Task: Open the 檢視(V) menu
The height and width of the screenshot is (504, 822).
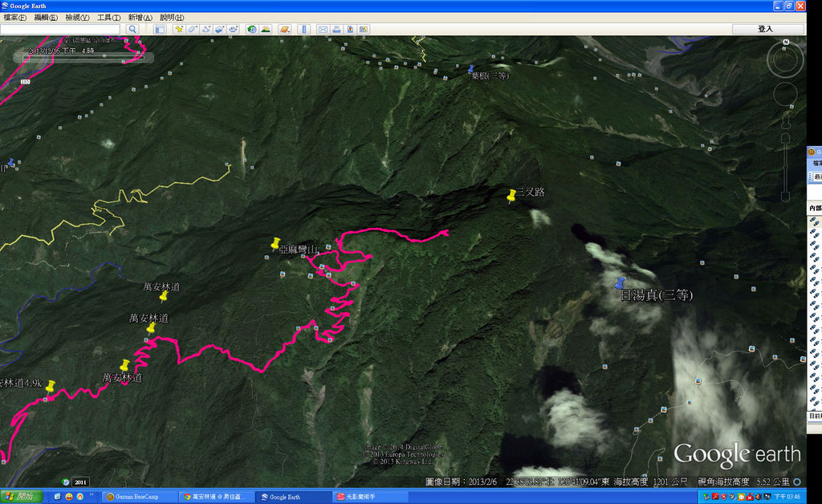Action: [x=77, y=18]
